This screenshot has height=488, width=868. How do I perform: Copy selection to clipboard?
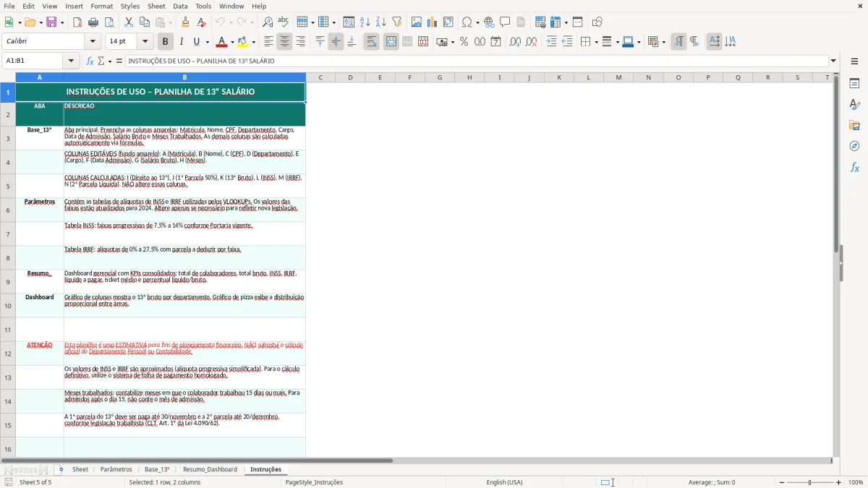pos(145,22)
